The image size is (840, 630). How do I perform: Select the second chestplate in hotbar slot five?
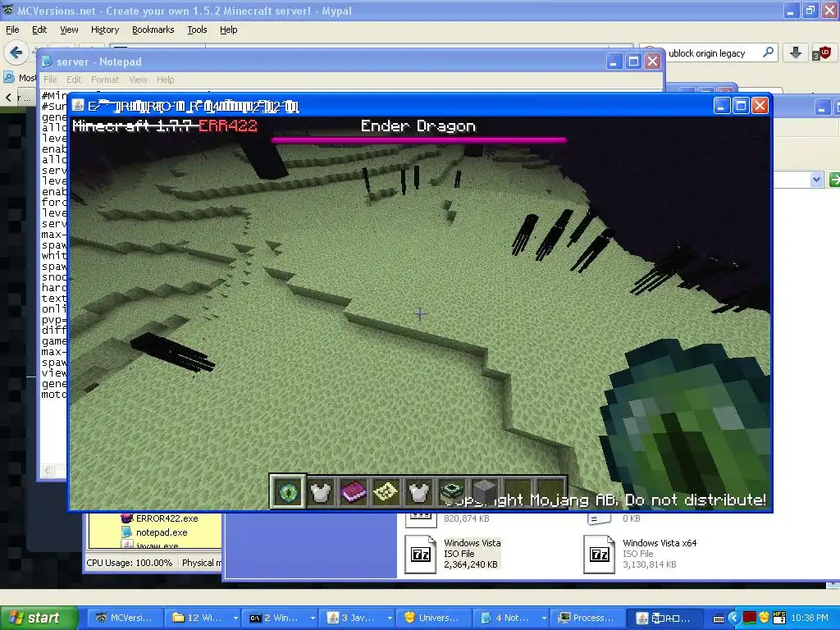(x=418, y=492)
